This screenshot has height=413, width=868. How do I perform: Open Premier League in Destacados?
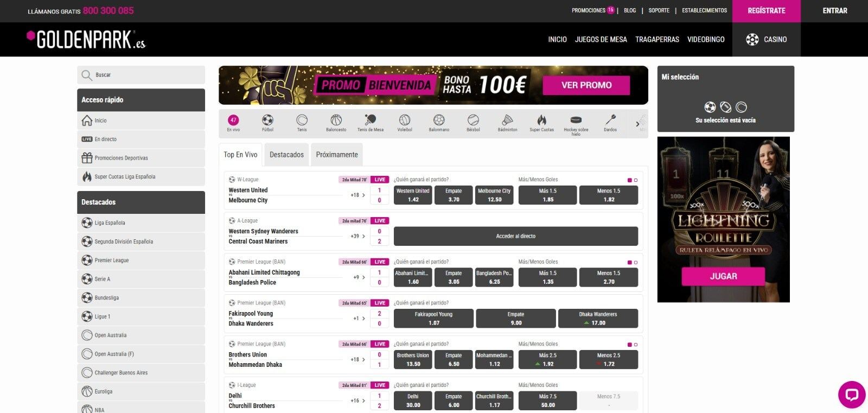(x=141, y=260)
